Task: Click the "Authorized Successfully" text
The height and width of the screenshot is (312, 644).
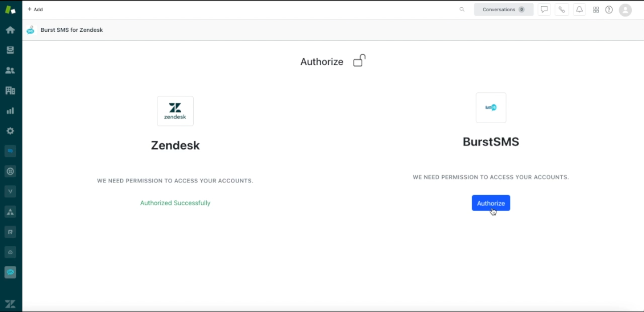Action: coord(175,203)
